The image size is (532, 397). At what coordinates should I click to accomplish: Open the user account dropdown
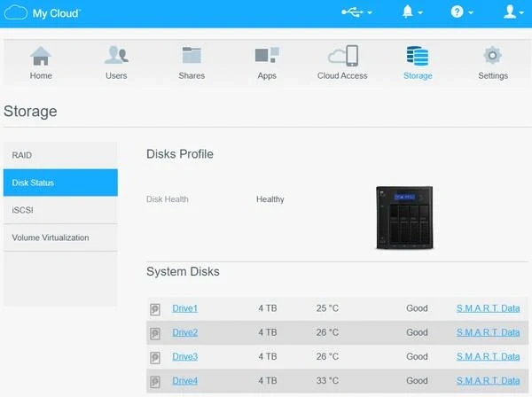click(x=512, y=12)
